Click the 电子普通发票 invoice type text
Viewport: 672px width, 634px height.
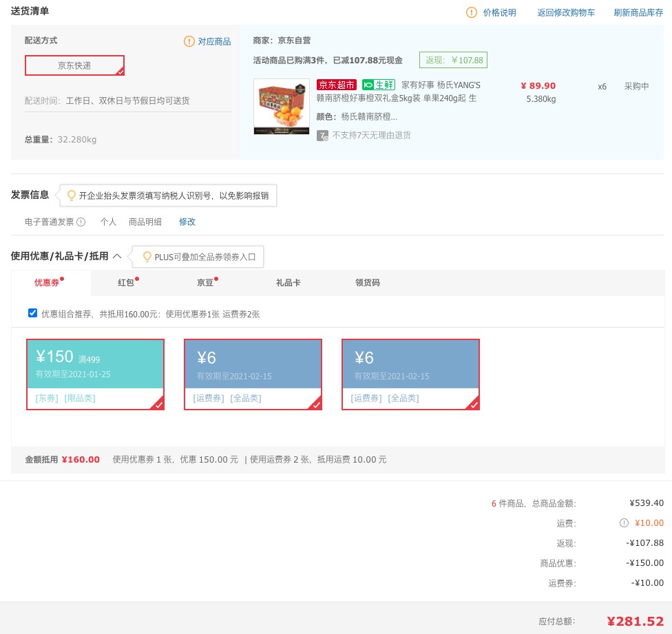pyautogui.click(x=50, y=222)
